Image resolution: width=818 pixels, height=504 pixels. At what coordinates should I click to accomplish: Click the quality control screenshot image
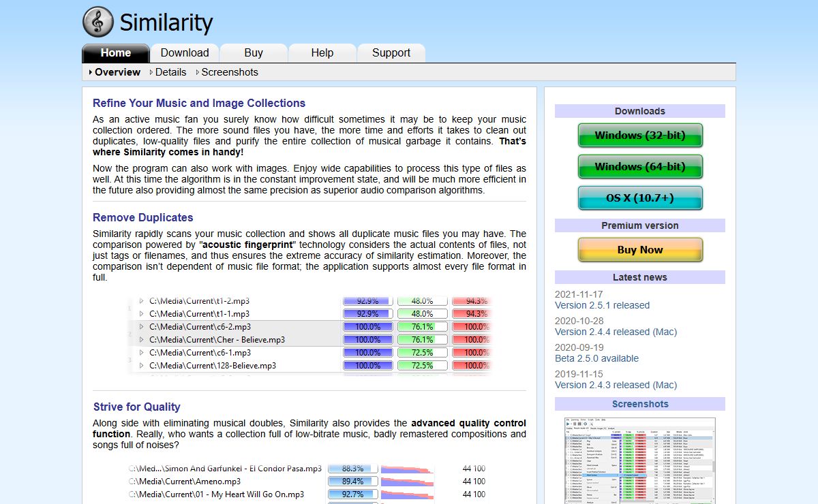309,483
